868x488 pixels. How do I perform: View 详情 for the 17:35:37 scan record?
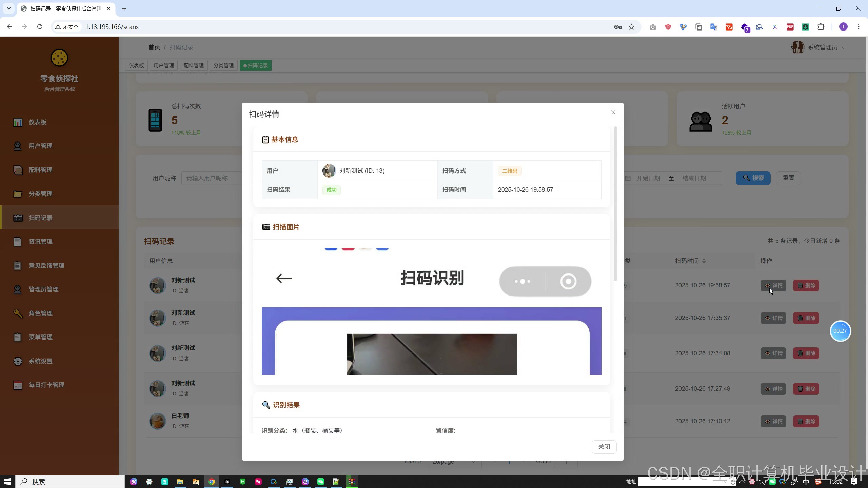point(773,318)
